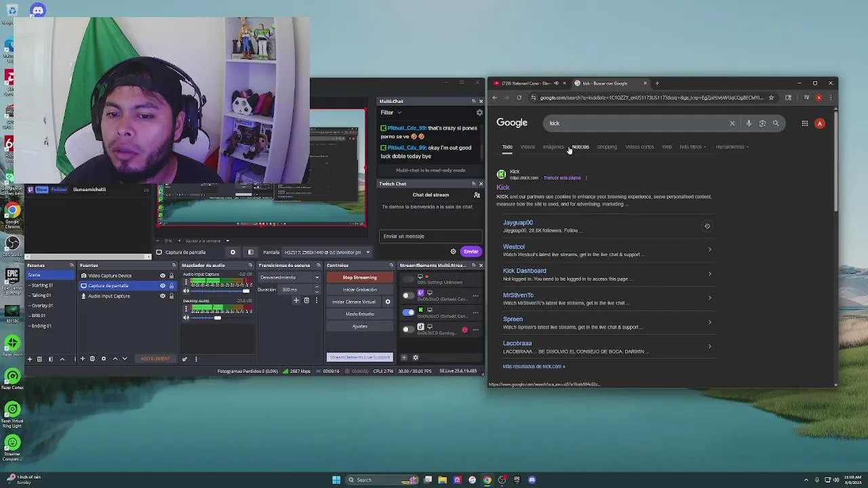Add a new scene transition
The width and height of the screenshot is (868, 488).
click(x=296, y=300)
